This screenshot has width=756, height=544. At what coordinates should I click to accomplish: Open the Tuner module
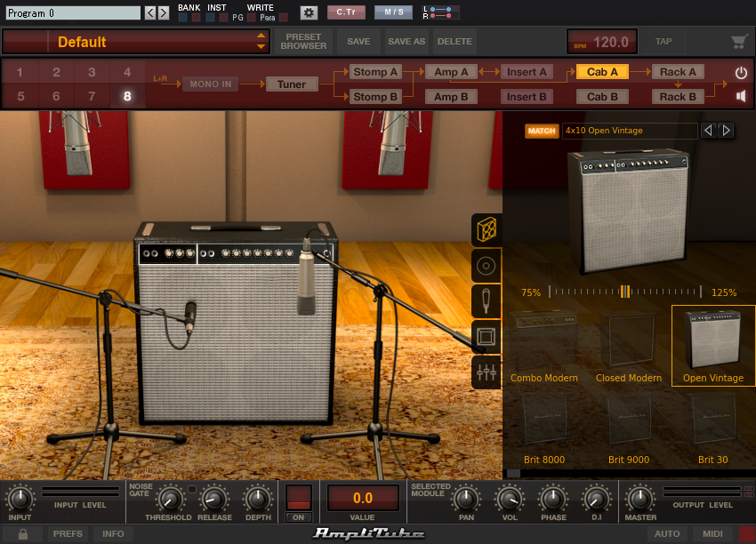point(291,84)
